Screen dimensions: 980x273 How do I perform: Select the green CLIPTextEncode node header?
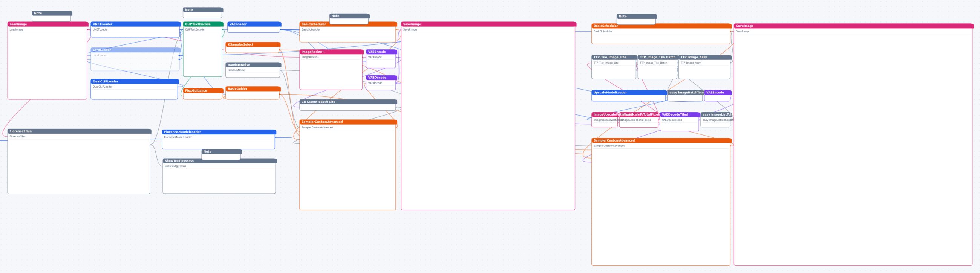pyautogui.click(x=203, y=24)
